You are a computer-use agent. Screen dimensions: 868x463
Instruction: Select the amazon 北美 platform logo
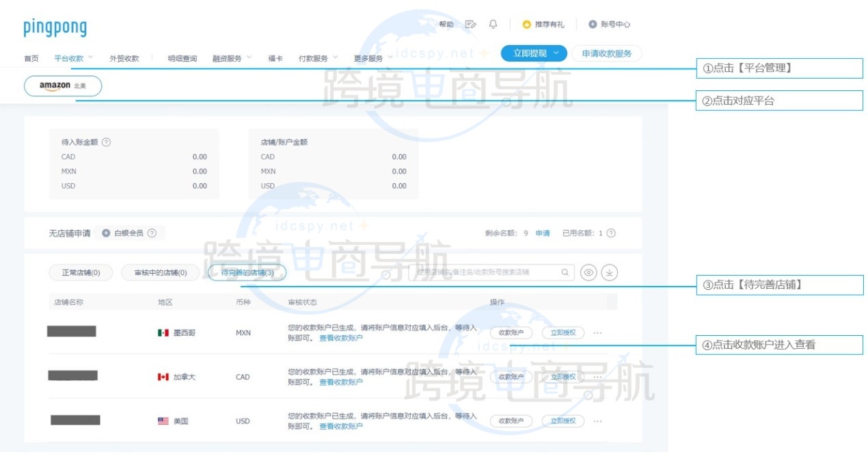[62, 85]
